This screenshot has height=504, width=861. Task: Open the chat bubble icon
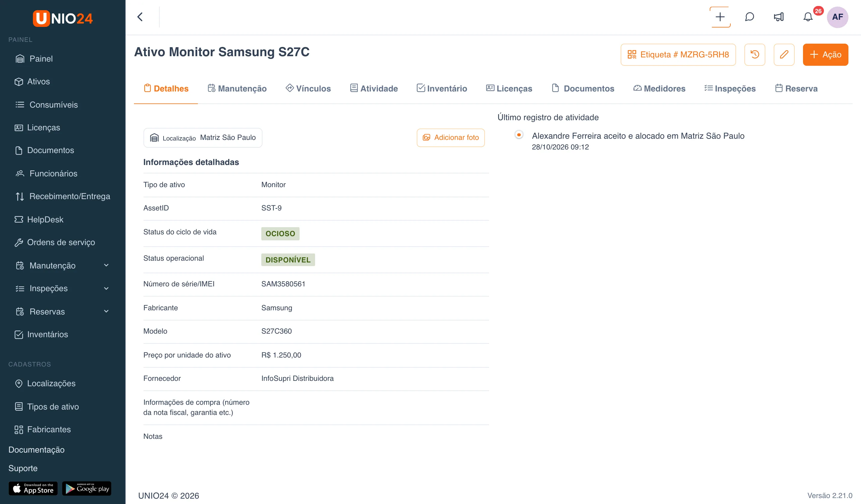[x=749, y=17]
